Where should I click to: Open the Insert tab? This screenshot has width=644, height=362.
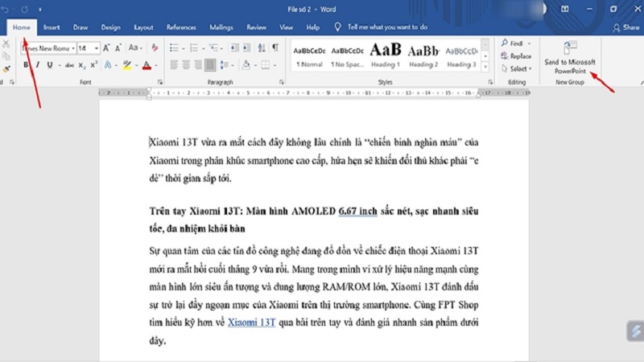[x=52, y=27]
